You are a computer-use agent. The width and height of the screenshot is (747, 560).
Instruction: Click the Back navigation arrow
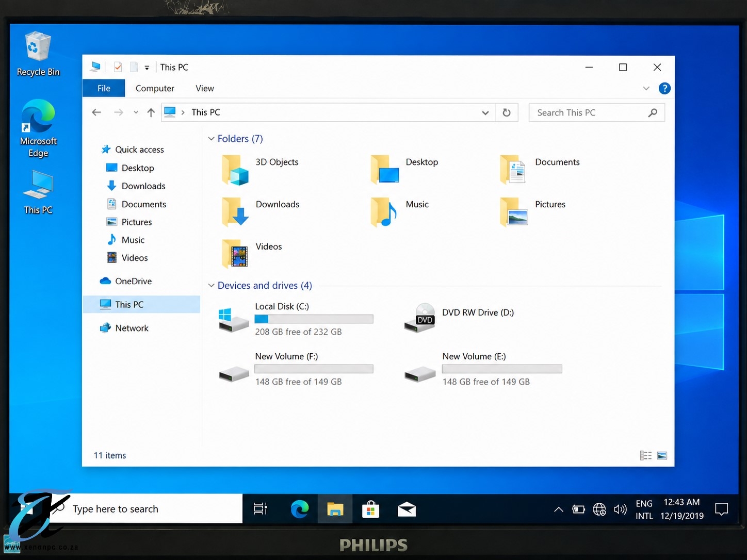pyautogui.click(x=96, y=112)
